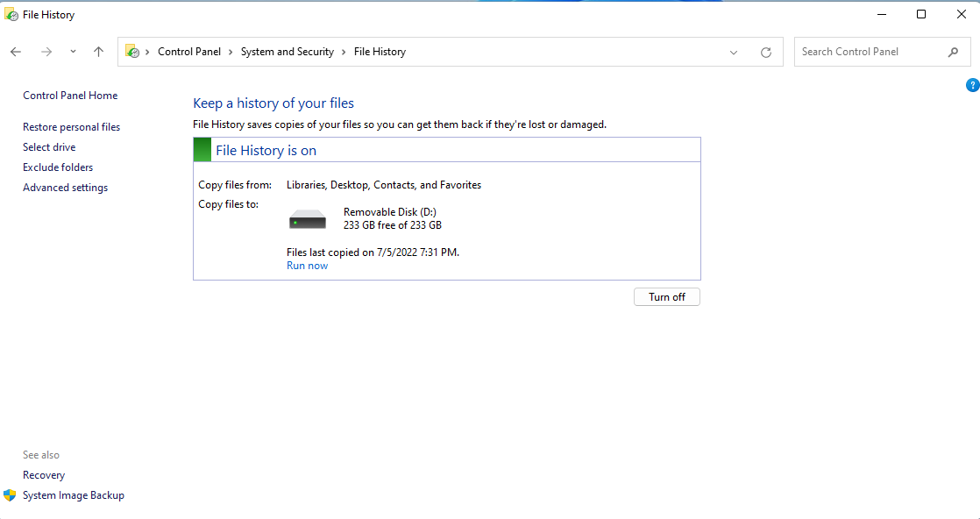
Task: Click the address bar File History icon
Action: pos(132,52)
